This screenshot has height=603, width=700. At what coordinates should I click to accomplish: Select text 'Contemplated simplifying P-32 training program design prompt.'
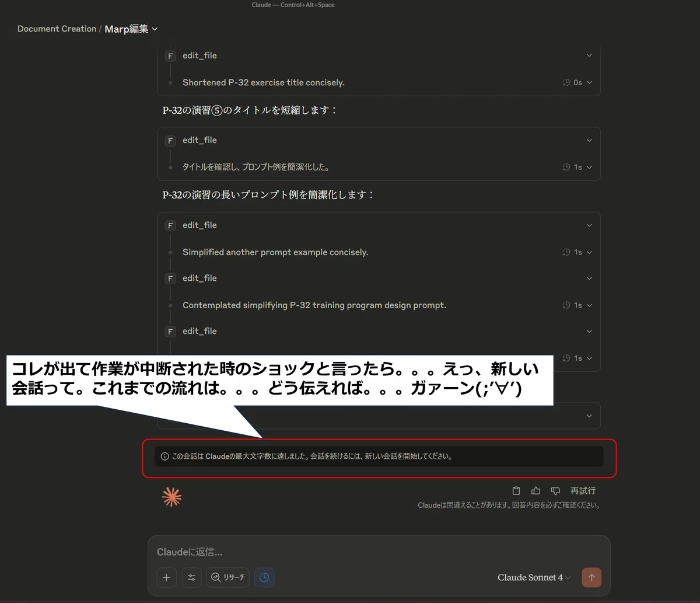tap(314, 305)
